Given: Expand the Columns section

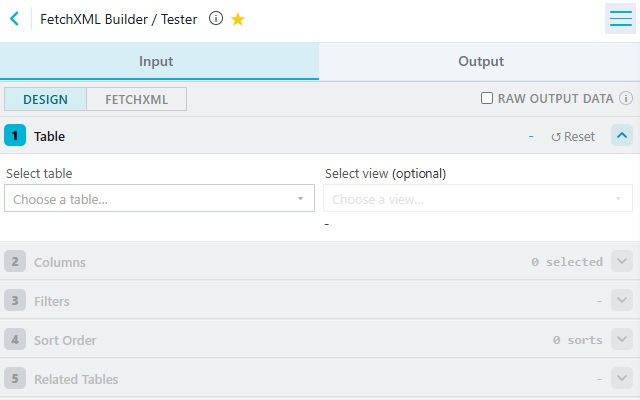Looking at the screenshot, I should (x=622, y=261).
